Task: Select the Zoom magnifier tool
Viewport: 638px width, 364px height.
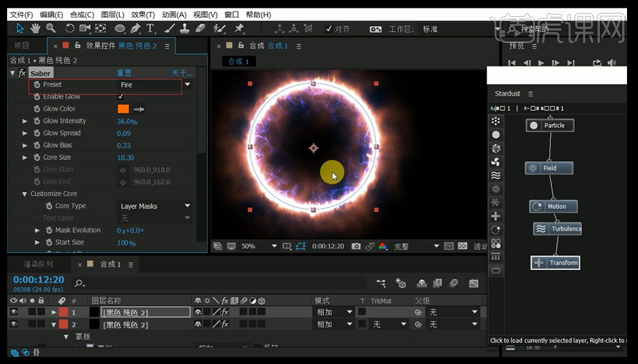Action: coord(50,28)
